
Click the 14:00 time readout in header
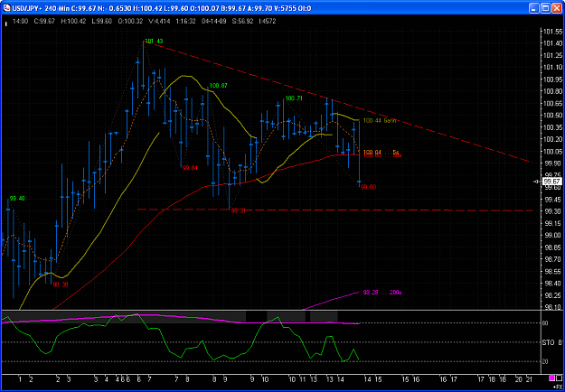pos(21,22)
